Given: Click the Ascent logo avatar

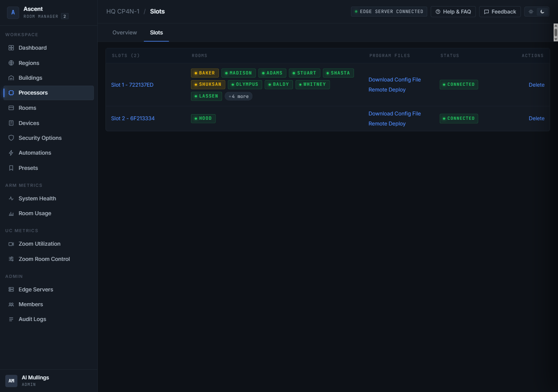Looking at the screenshot, I should click(x=13, y=13).
